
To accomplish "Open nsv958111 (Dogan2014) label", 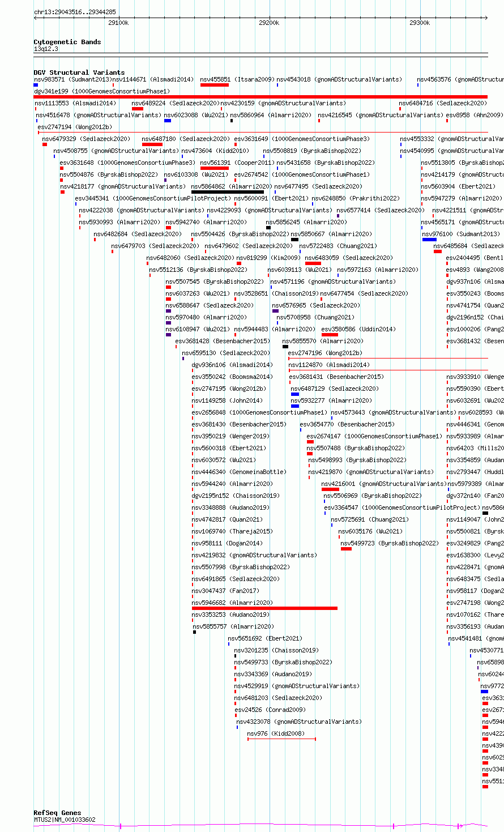I will coord(227,543).
